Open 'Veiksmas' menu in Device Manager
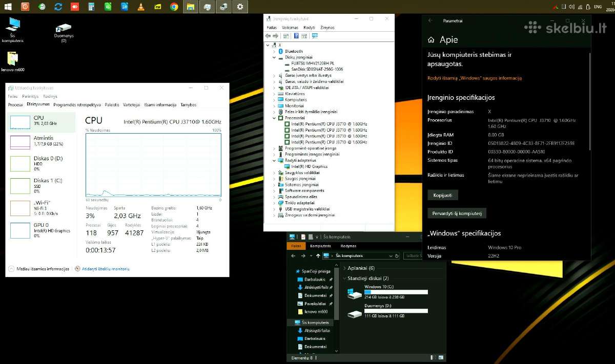615x364 pixels. [290, 28]
